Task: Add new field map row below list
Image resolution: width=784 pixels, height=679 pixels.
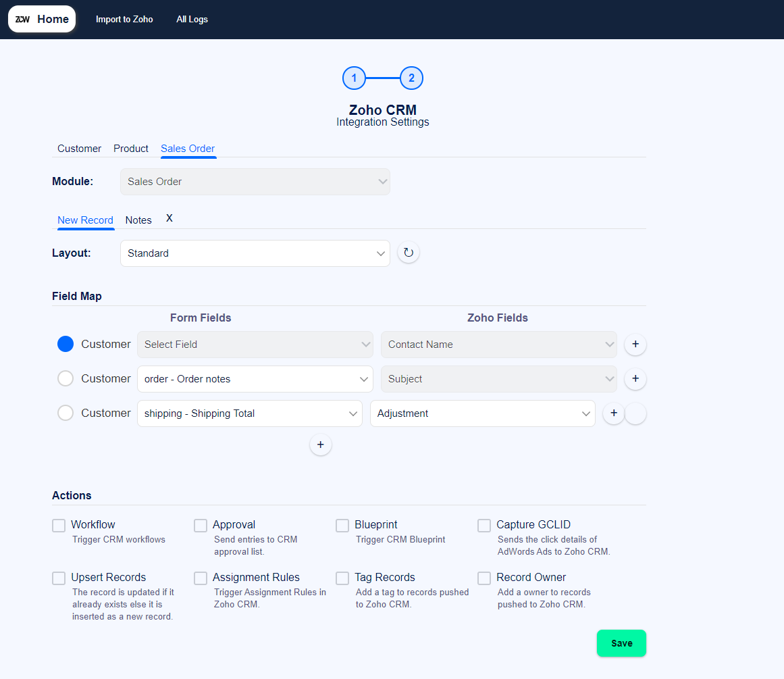Action: pos(321,445)
